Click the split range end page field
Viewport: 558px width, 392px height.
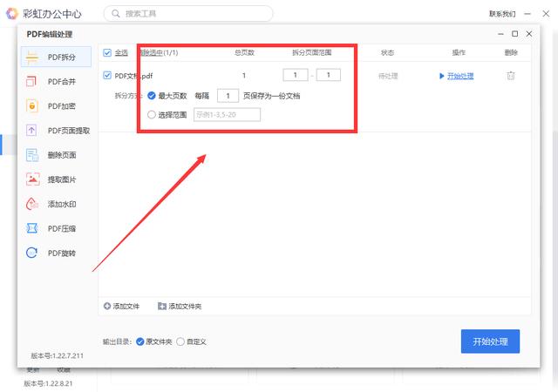[x=329, y=75]
